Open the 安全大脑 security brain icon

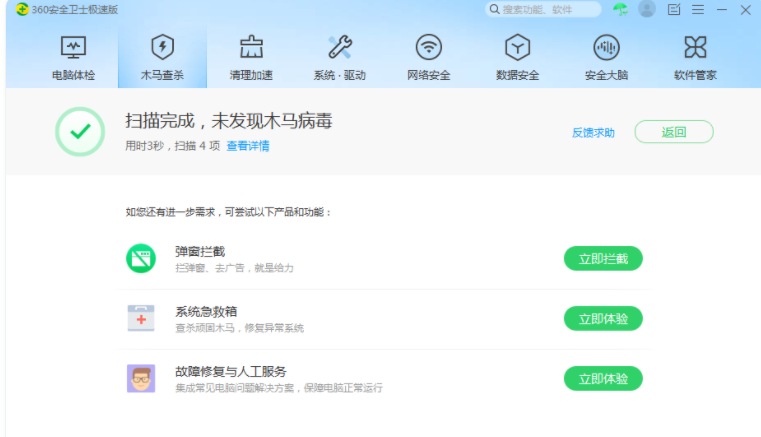coord(606,47)
